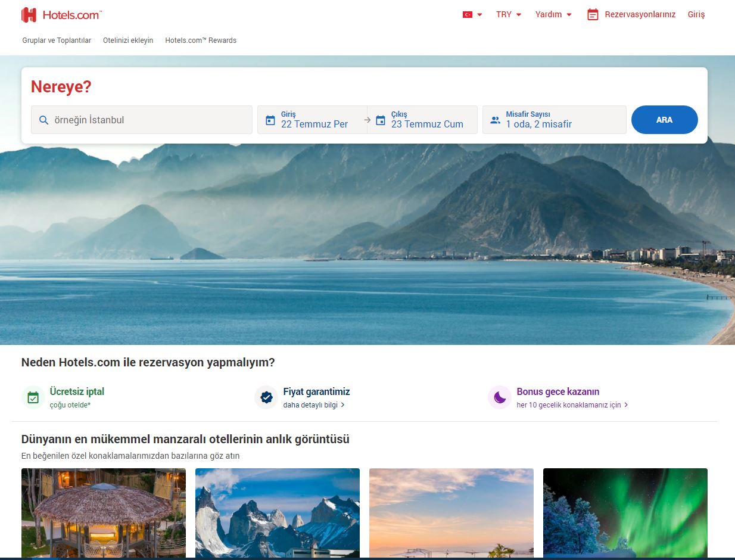Open Hotels.com Rewards menu item
The width and height of the screenshot is (735, 560).
201,41
